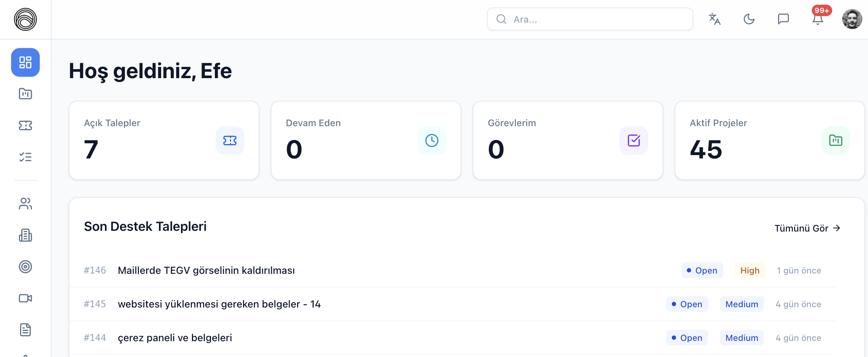Viewport: 868px width, 357px height.
Task: Click the Open status badge on ticket #146
Action: 702,270
